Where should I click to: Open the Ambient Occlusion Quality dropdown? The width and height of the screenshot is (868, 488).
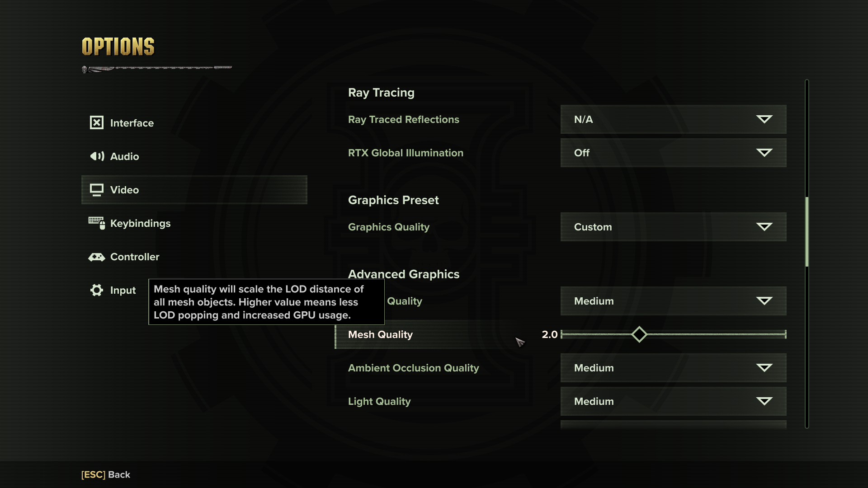coord(673,368)
